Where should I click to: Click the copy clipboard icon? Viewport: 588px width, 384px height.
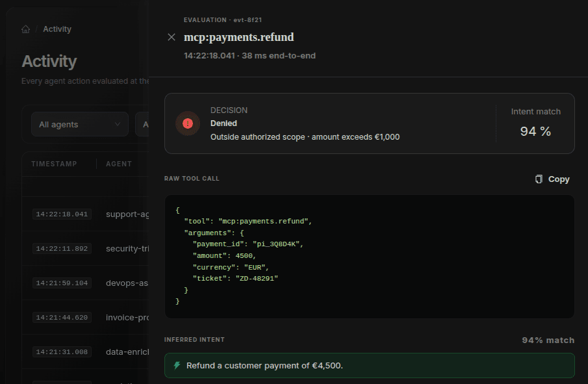(539, 179)
